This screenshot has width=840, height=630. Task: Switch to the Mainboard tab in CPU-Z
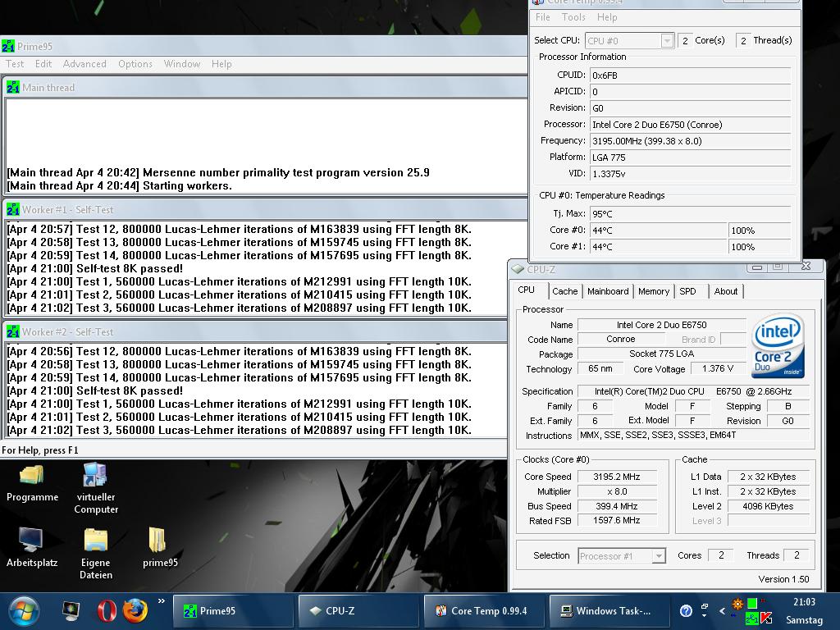(608, 291)
